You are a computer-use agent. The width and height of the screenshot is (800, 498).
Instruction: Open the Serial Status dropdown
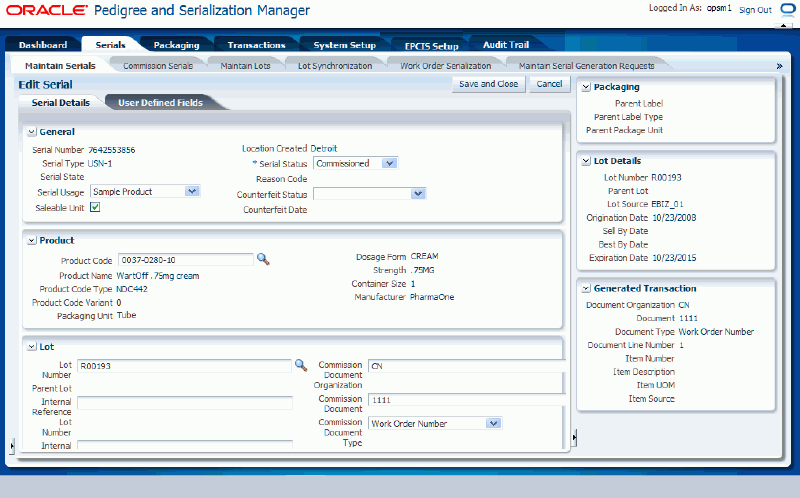point(389,163)
